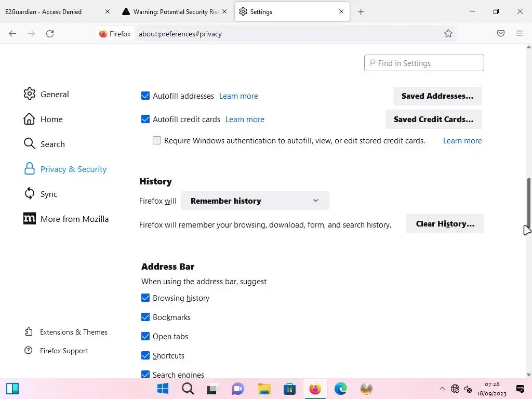
Task: Uncheck Bookmarks suggestion
Action: [x=145, y=317]
